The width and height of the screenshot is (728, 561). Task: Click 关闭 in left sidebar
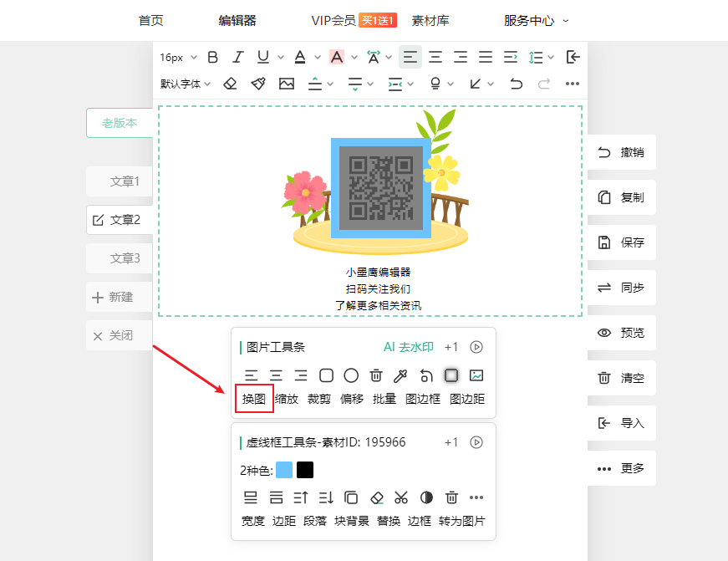120,335
